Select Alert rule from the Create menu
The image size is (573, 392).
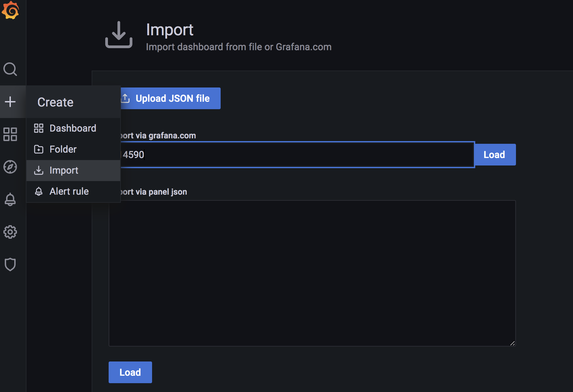click(x=73, y=191)
